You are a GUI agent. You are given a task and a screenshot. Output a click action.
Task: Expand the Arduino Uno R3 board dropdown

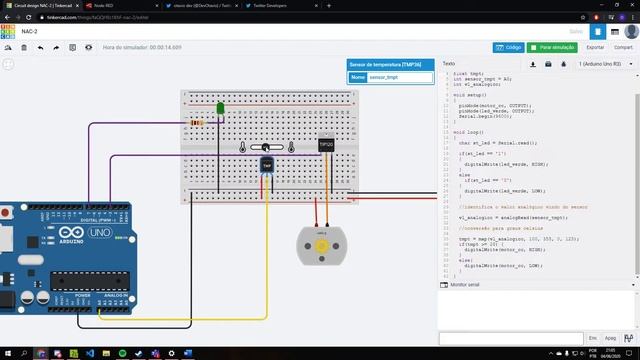click(x=606, y=64)
